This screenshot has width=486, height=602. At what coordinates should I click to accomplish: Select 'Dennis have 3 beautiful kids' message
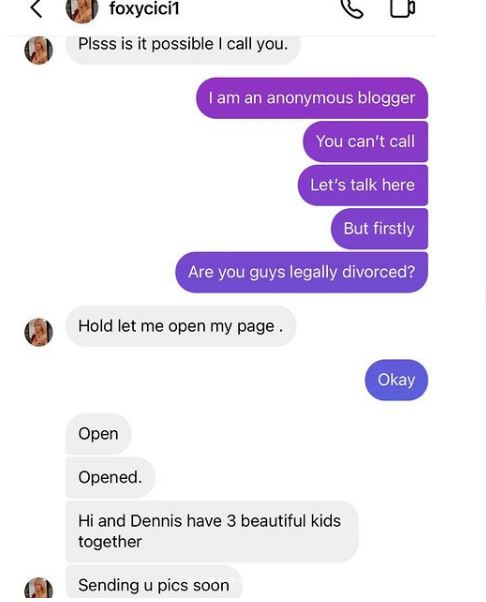coord(212,531)
